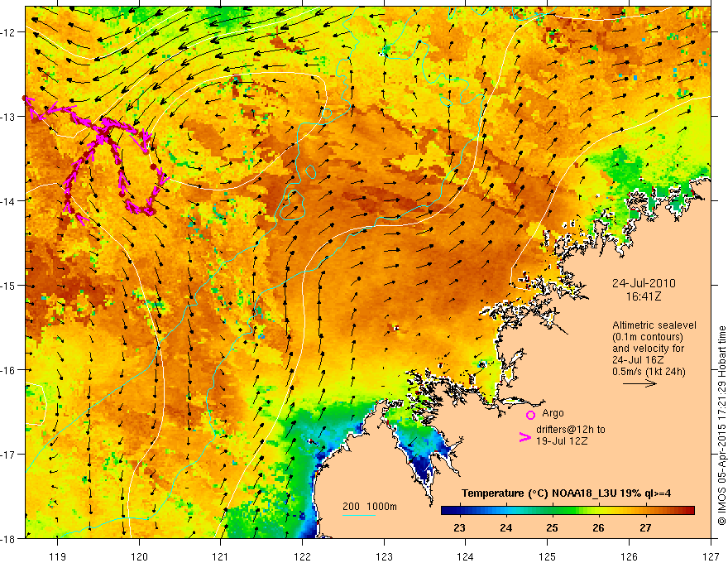Click longitude axis label 120

pyautogui.click(x=139, y=556)
